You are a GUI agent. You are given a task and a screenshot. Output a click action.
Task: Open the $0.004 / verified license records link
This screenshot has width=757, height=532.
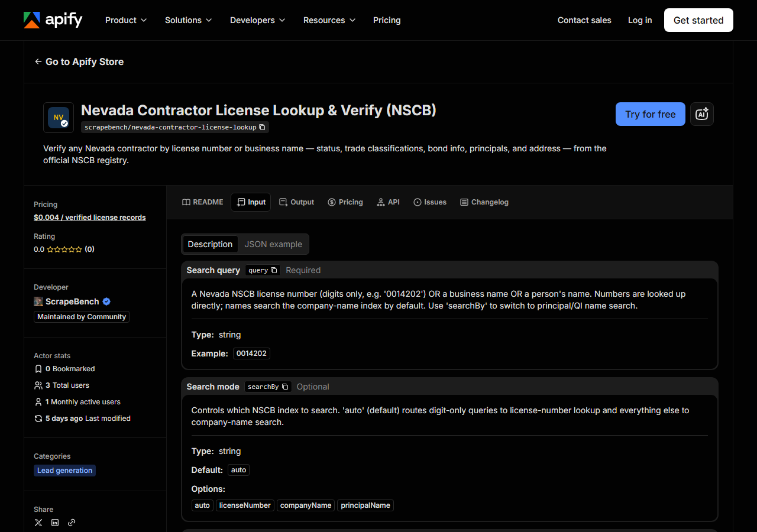[x=90, y=218]
